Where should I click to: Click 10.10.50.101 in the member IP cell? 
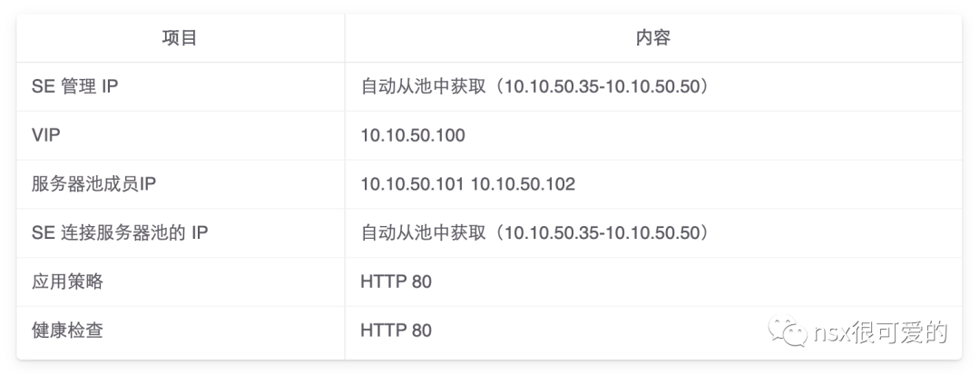[413, 183]
